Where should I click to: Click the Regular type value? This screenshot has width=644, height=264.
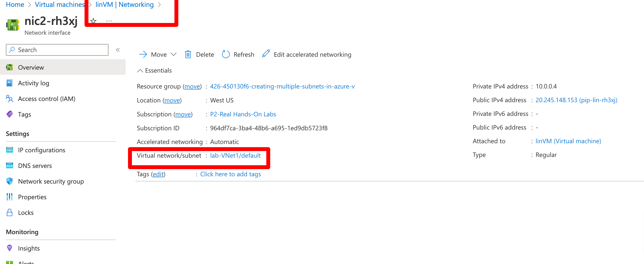click(x=546, y=155)
